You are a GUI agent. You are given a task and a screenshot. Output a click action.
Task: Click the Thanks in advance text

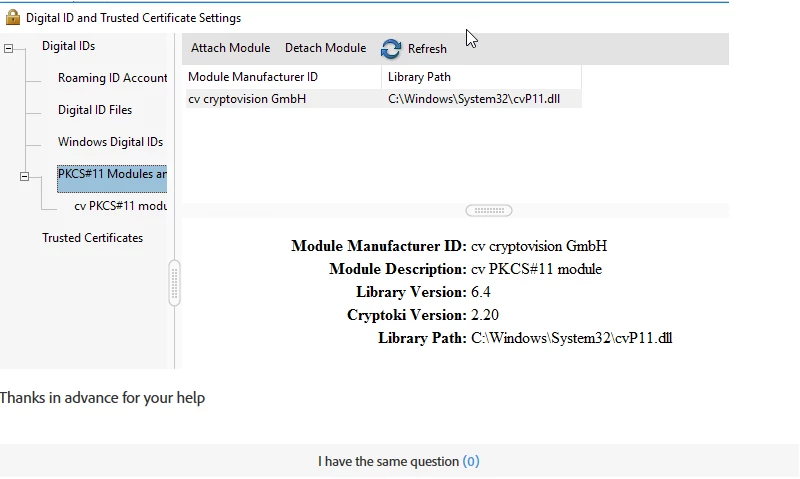103,398
